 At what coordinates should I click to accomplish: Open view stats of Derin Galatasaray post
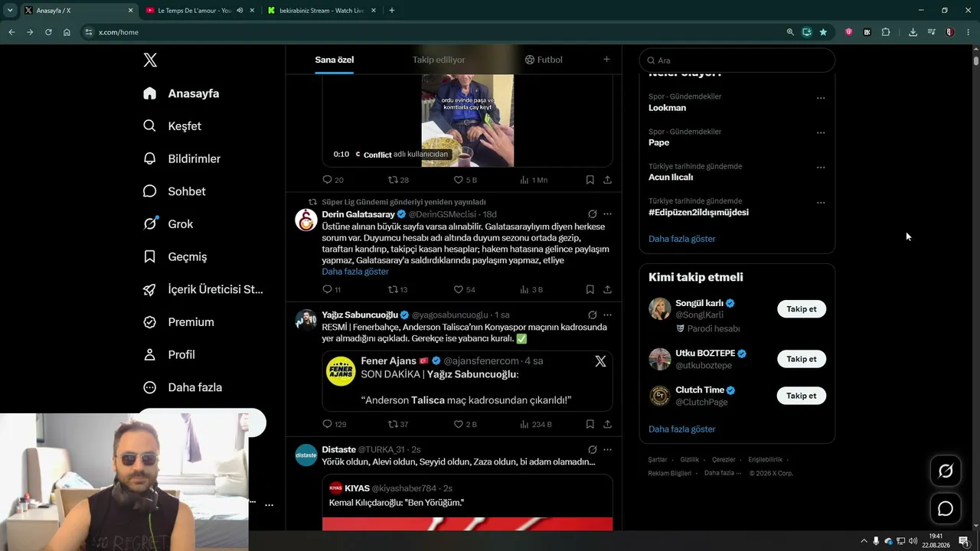(531, 289)
